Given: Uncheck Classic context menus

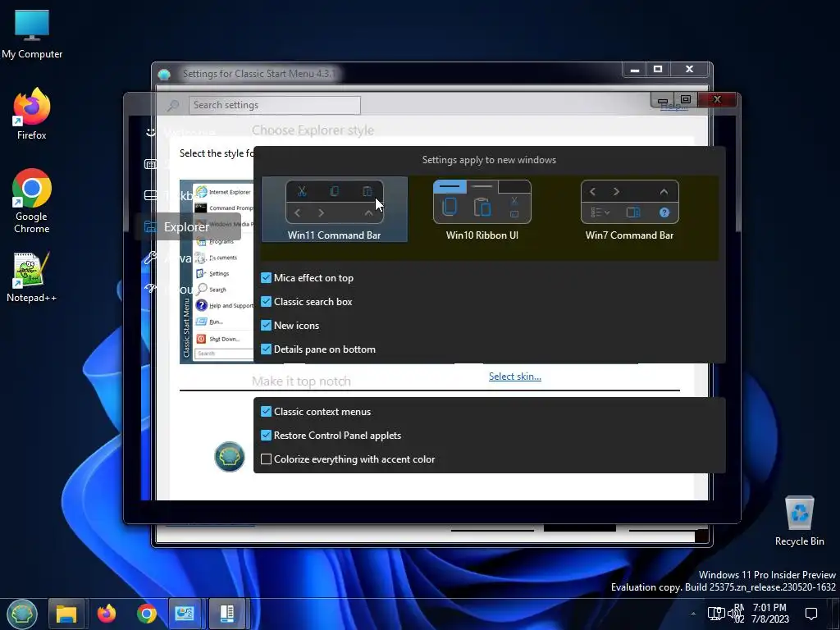Looking at the screenshot, I should (267, 412).
